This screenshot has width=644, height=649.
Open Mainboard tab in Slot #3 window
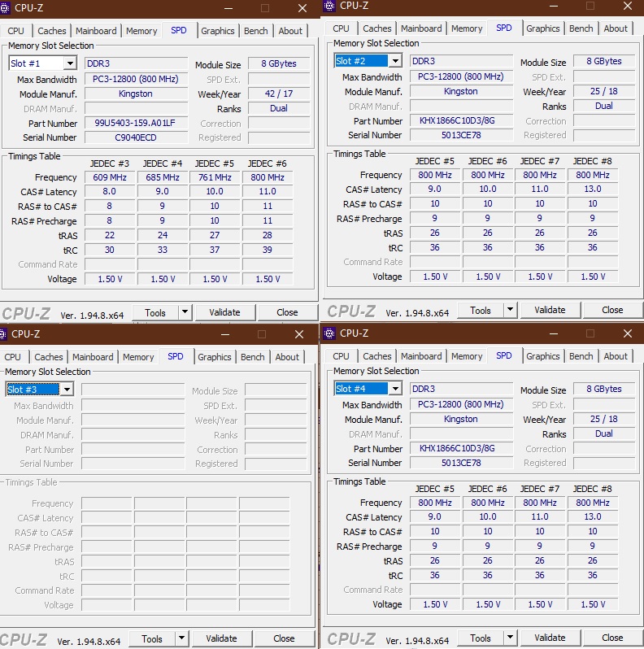coord(93,357)
